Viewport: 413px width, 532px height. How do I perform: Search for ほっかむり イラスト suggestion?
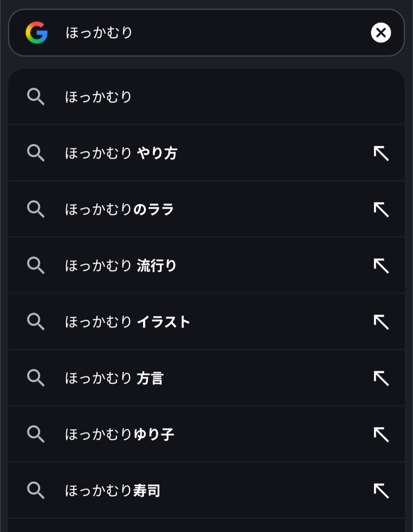pyautogui.click(x=127, y=322)
